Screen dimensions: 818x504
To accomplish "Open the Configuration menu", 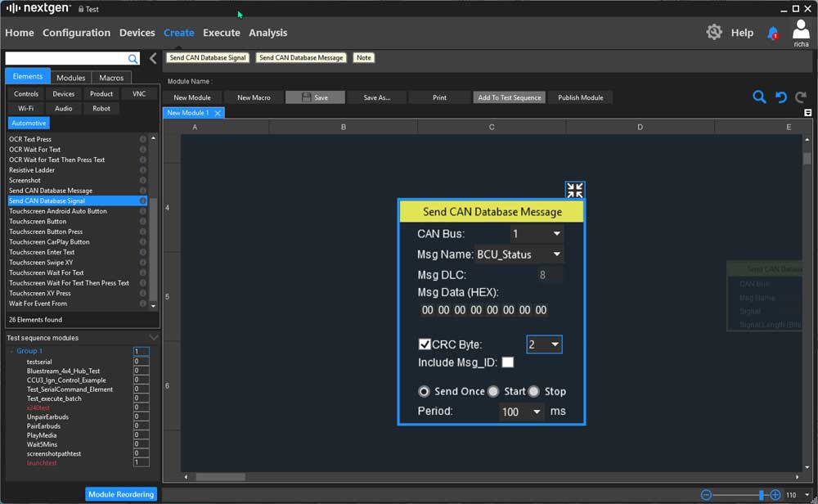I will click(77, 33).
